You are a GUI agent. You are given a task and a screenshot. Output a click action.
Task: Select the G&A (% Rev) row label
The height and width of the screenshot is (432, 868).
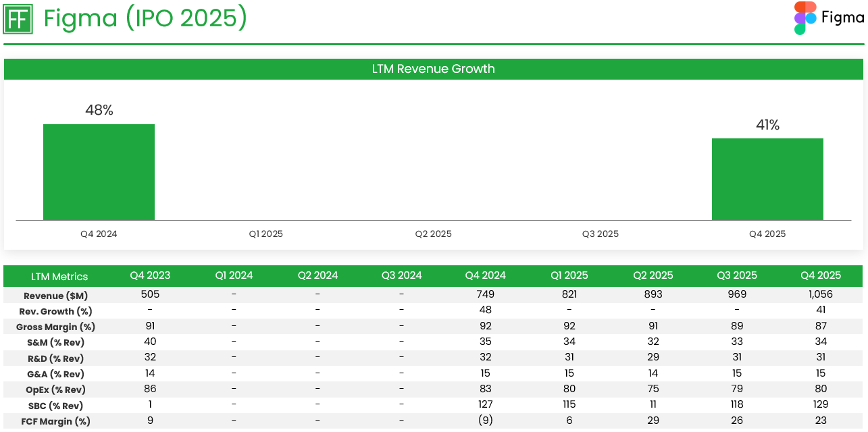click(x=55, y=374)
